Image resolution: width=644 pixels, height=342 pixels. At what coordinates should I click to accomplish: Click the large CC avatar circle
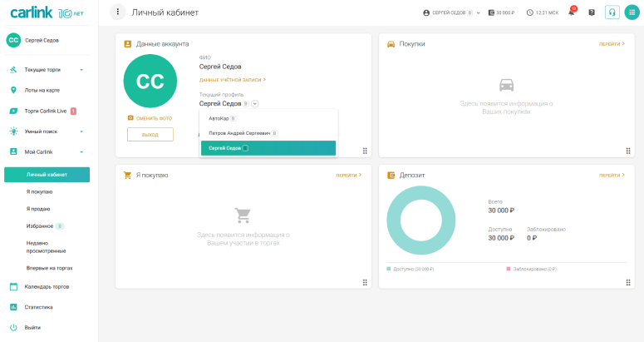pyautogui.click(x=150, y=82)
